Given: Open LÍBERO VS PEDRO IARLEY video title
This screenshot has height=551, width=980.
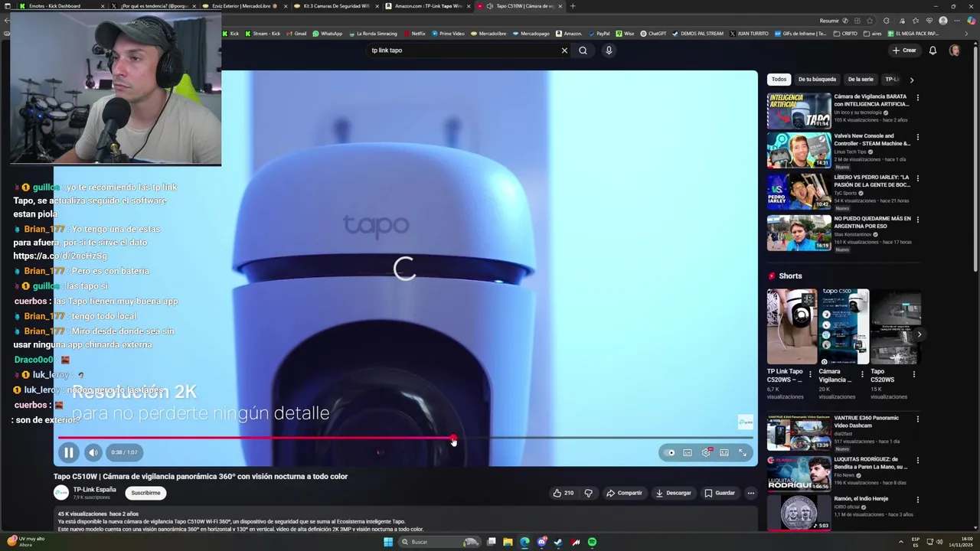Looking at the screenshot, I should (x=872, y=181).
